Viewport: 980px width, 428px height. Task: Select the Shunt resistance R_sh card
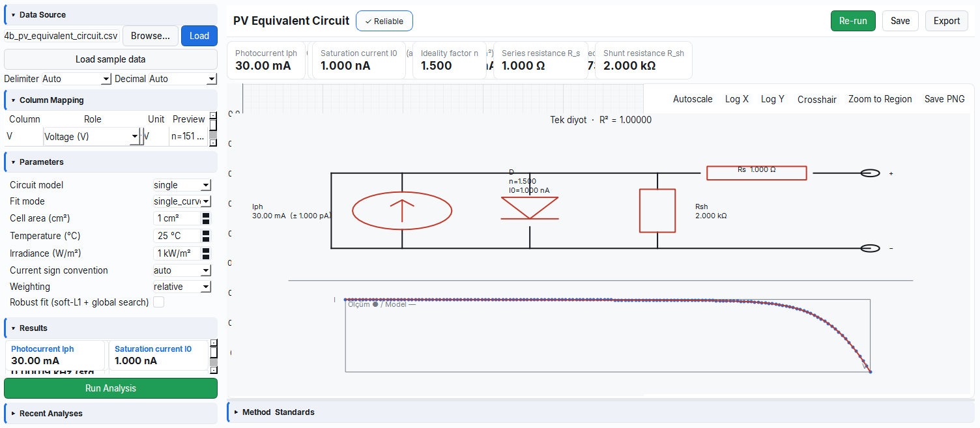[644, 60]
